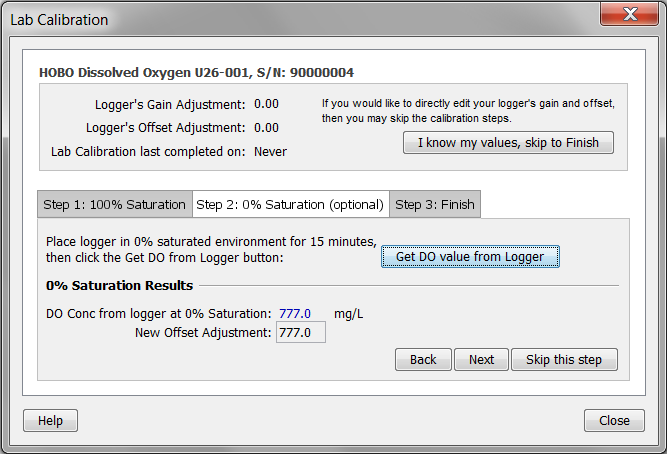The height and width of the screenshot is (454, 667).
Task: Click Next to proceed
Action: (481, 359)
